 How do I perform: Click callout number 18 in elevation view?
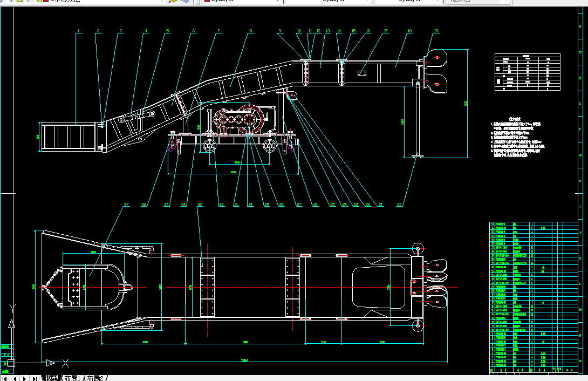tap(409, 31)
